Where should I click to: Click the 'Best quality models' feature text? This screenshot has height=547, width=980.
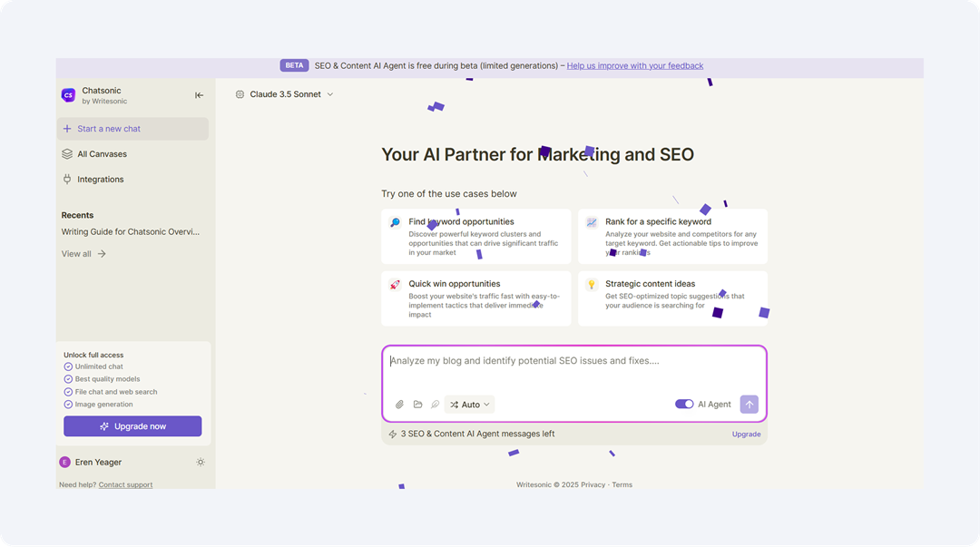point(107,379)
